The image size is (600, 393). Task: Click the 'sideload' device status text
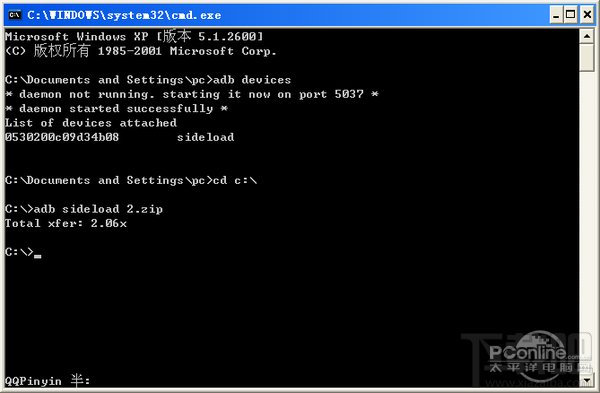[205, 137]
